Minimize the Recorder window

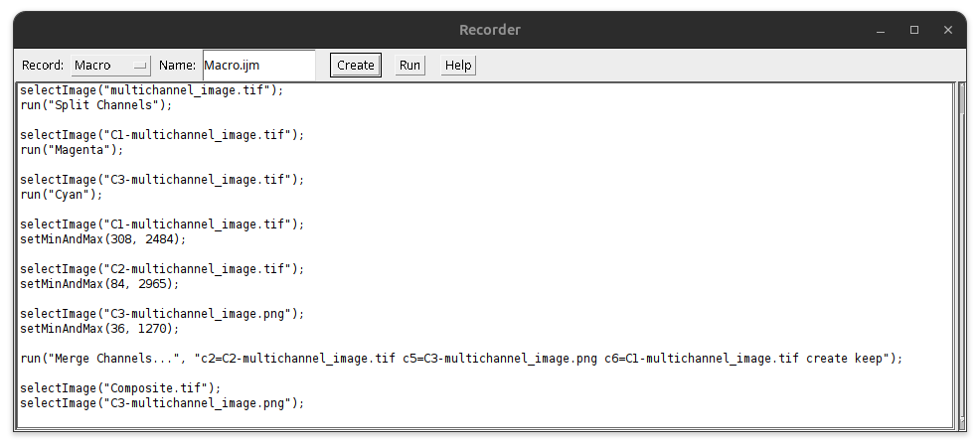point(878,30)
